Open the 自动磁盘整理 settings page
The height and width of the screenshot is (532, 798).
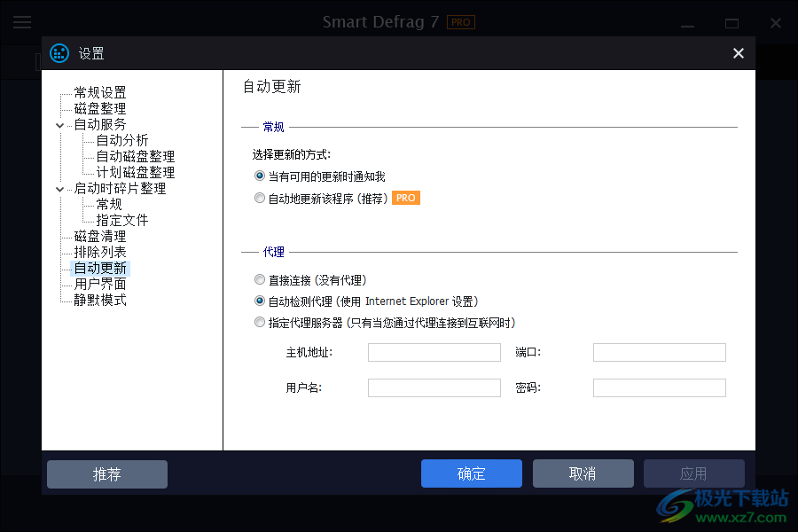pyautogui.click(x=136, y=156)
